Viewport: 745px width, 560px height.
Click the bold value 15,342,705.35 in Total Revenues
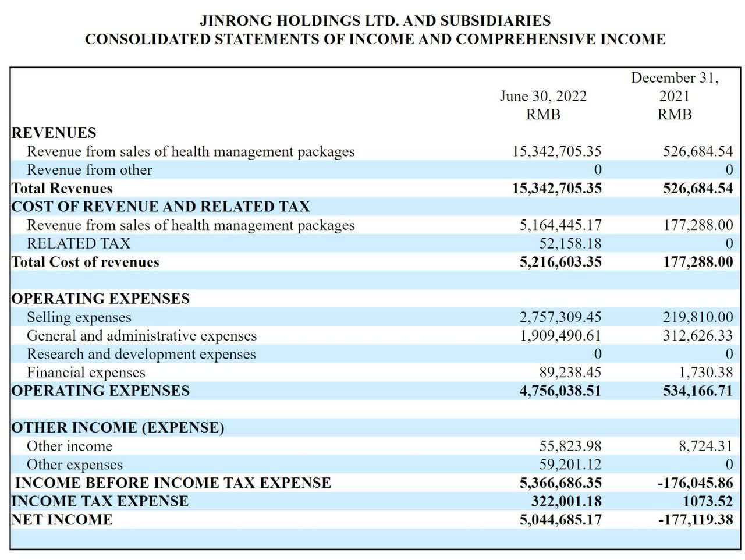tap(557, 188)
